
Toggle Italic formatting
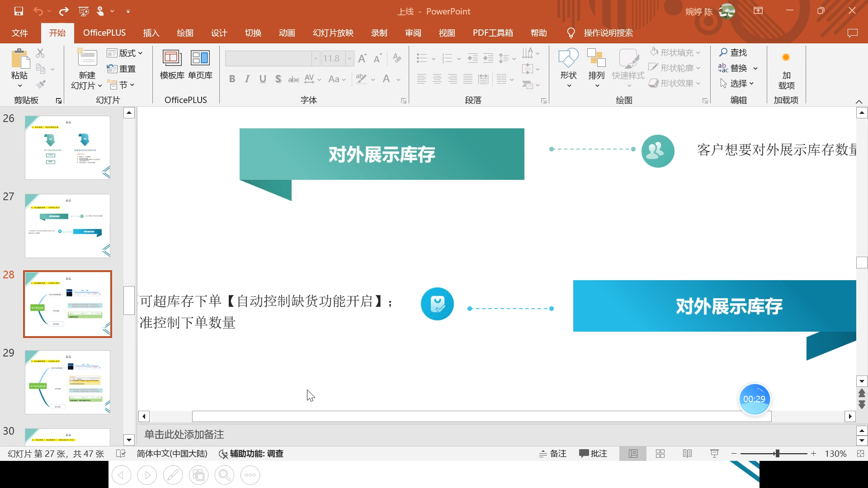coord(247,79)
